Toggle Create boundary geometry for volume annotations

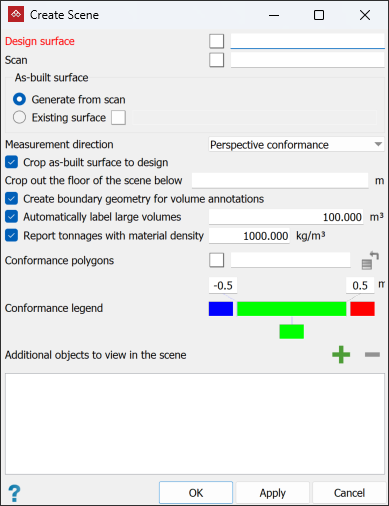click(x=12, y=199)
